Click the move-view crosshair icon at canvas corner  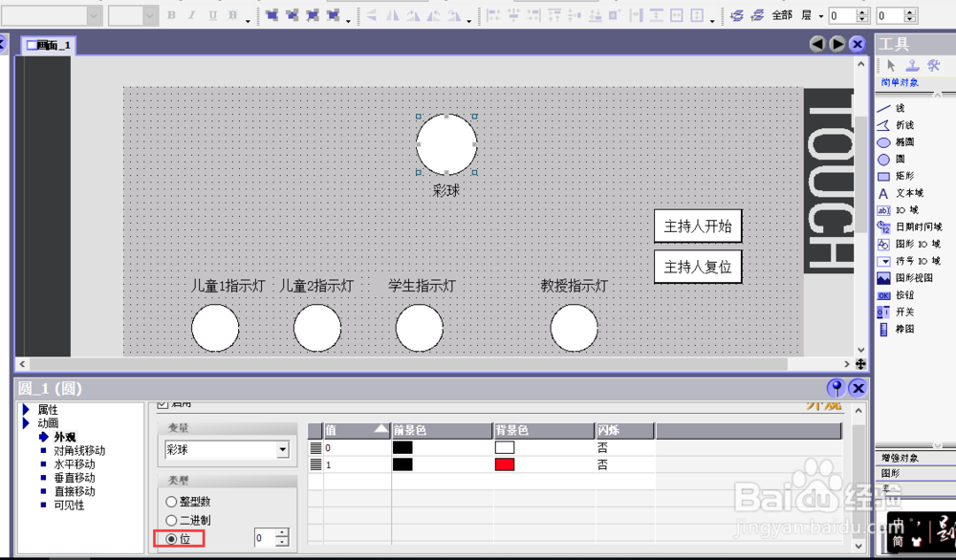click(x=860, y=364)
